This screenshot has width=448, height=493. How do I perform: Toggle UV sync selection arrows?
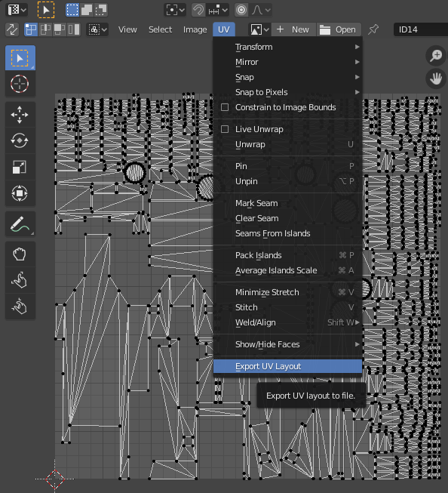(12, 29)
